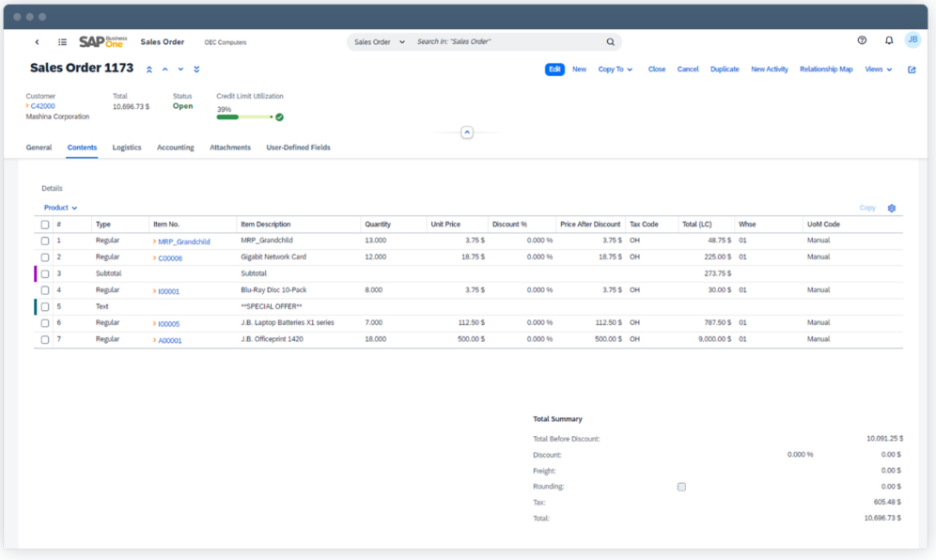This screenshot has height=560, width=936.
Task: Open table settings gear icon
Action: pyautogui.click(x=892, y=209)
